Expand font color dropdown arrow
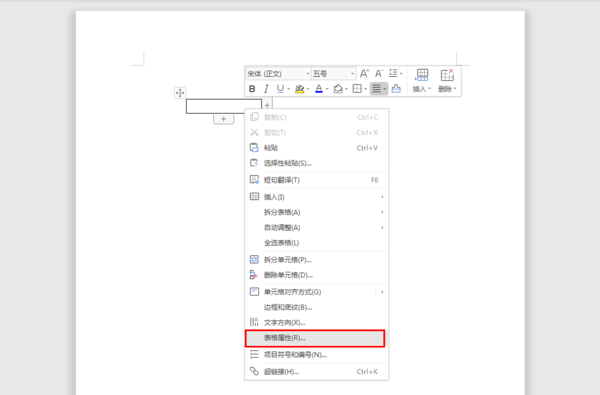 pyautogui.click(x=327, y=89)
